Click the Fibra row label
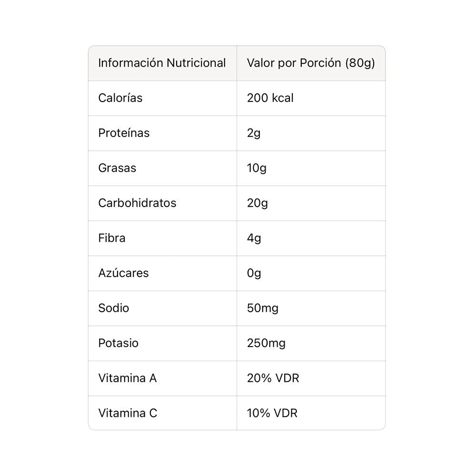The image size is (476, 476). 112,238
